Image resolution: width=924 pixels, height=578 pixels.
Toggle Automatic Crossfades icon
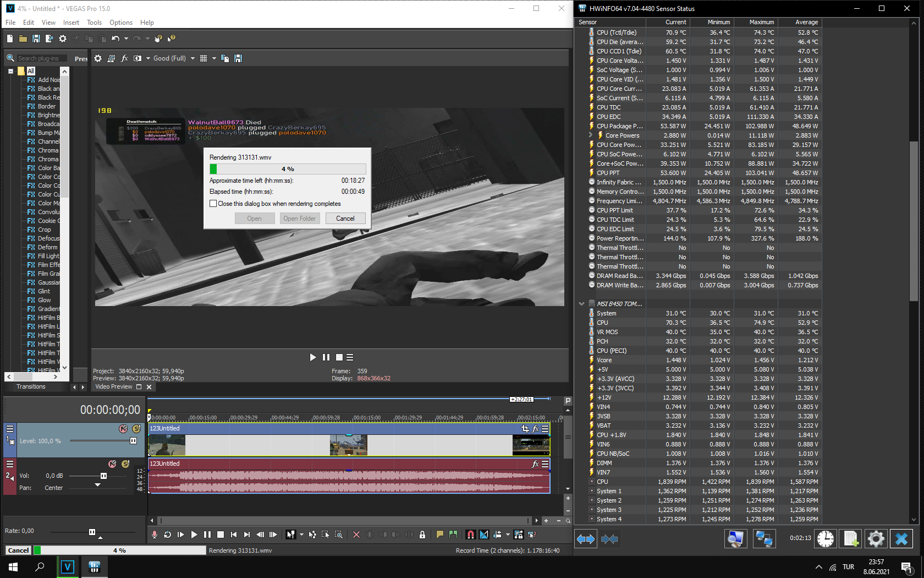484,535
